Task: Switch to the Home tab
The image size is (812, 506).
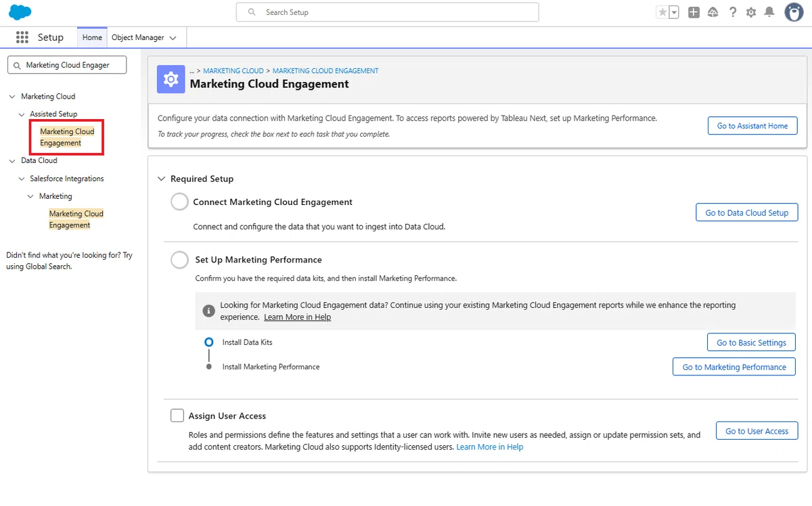Action: tap(92, 37)
